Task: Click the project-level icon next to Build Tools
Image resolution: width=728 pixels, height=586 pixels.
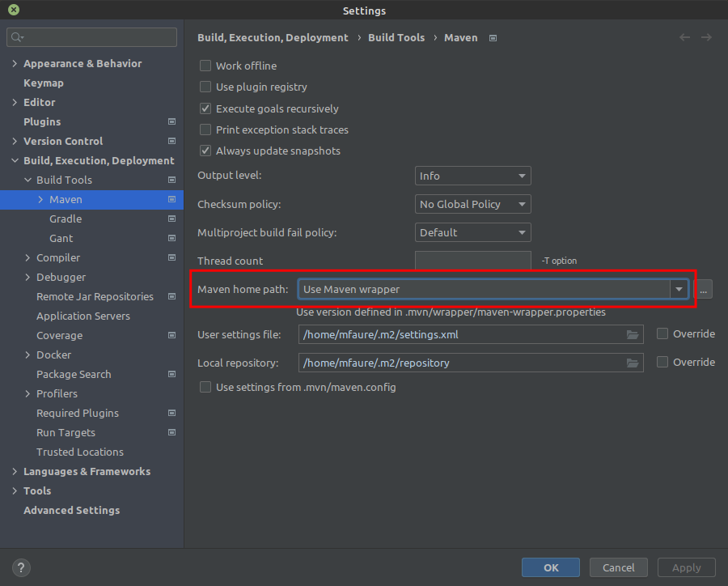Action: pos(171,180)
